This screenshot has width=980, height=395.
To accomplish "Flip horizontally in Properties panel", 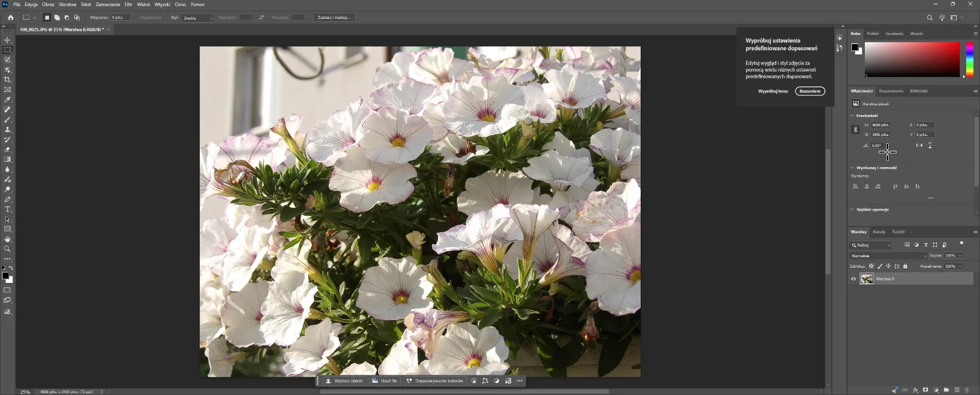I will (919, 145).
